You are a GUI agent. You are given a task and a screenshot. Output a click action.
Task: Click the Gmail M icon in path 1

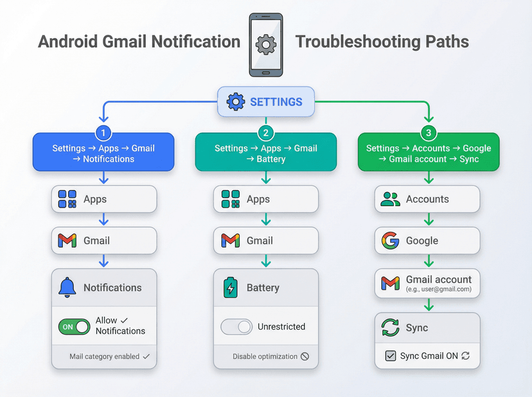point(67,240)
